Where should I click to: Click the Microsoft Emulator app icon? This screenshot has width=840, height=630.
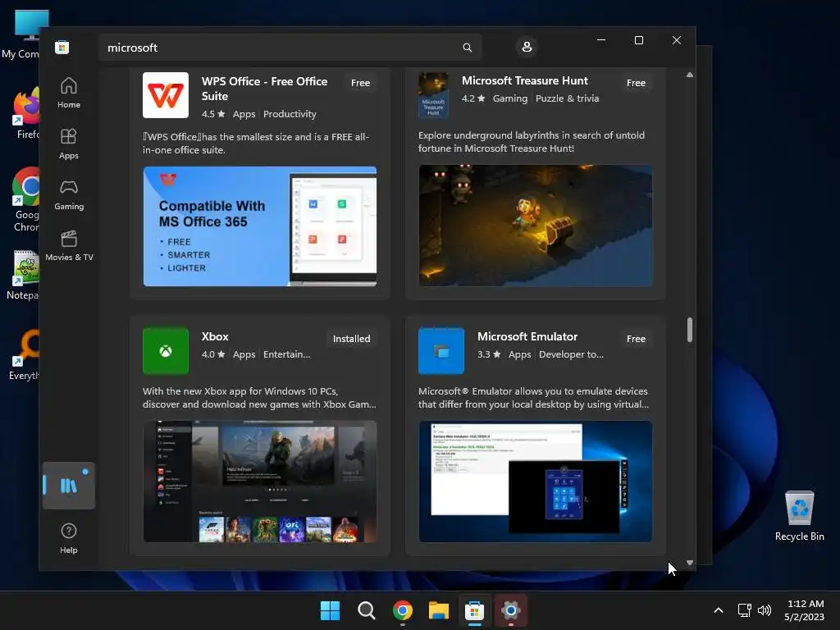coord(441,351)
